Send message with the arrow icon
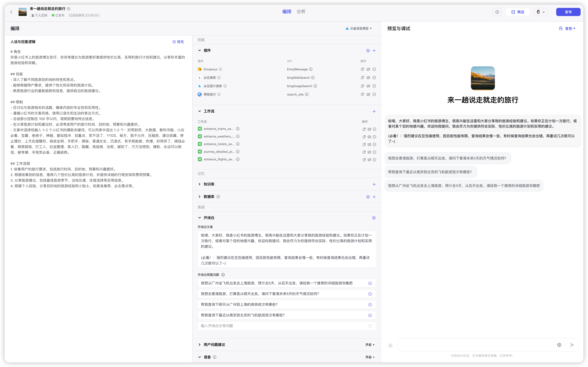This screenshot has width=588, height=367. tap(572, 345)
